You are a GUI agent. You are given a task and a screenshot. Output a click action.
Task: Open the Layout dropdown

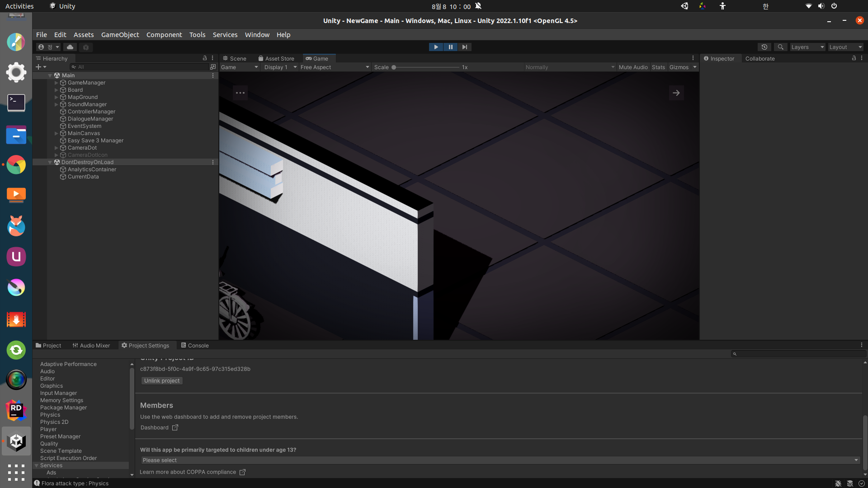pyautogui.click(x=845, y=47)
